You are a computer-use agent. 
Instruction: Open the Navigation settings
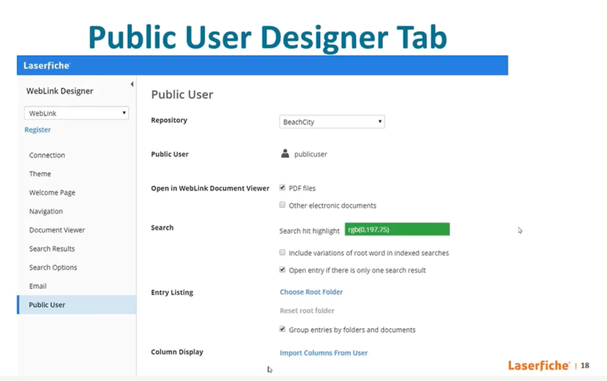(x=46, y=211)
